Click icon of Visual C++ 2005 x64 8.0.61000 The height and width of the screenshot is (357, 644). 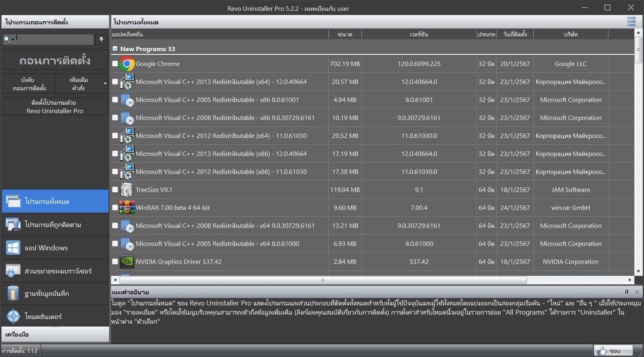(x=127, y=243)
